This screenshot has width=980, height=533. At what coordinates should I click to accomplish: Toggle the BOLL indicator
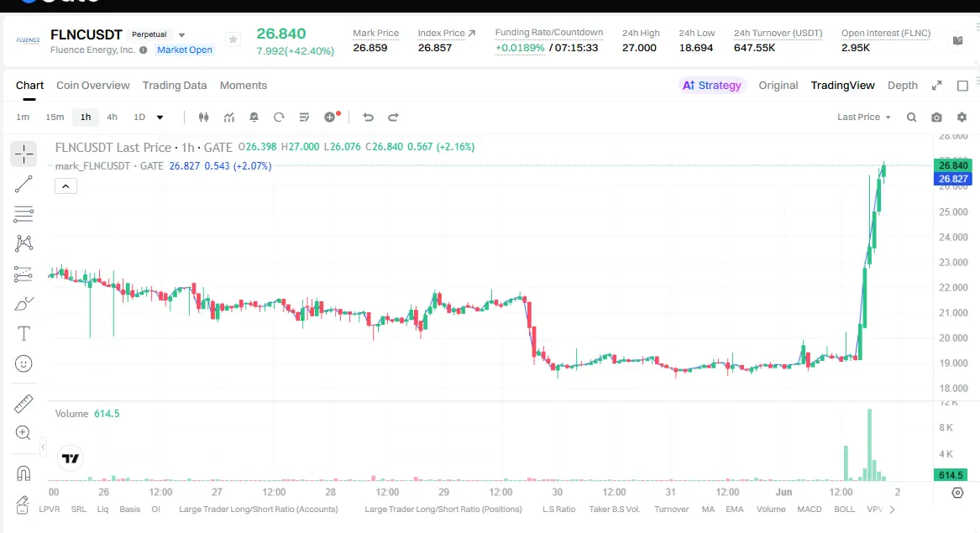(844, 509)
